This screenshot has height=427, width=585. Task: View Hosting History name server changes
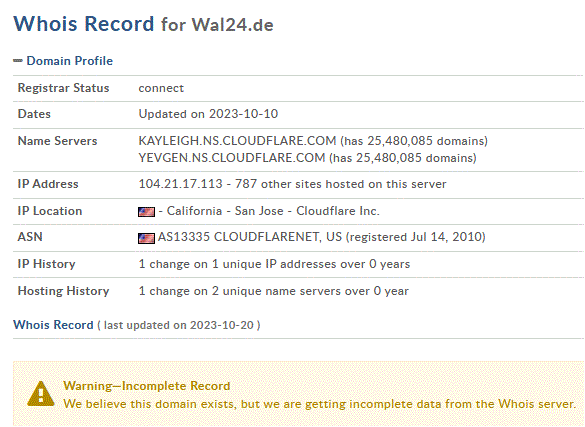[273, 291]
